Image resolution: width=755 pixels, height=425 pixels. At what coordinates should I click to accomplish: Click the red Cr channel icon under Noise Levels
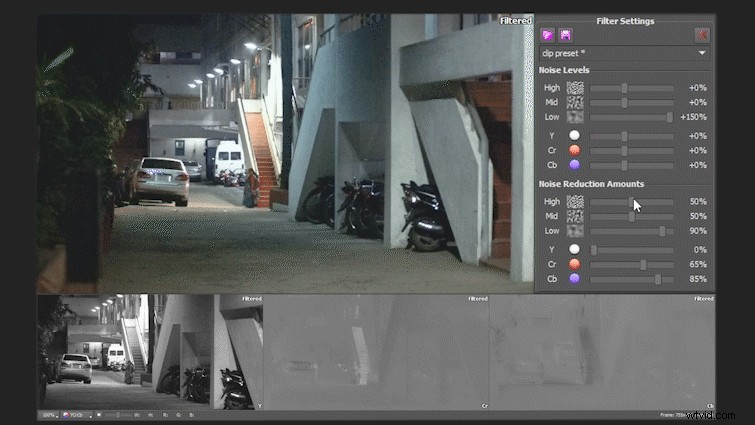tap(574, 150)
